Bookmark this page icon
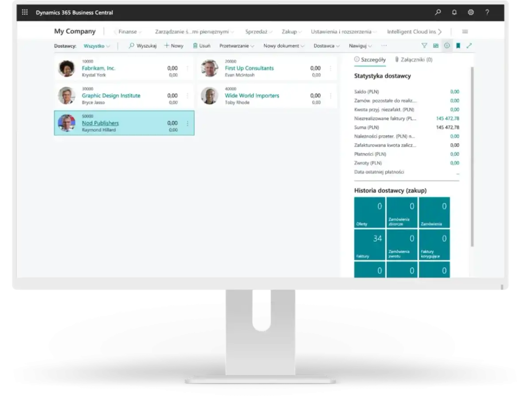 (458, 46)
